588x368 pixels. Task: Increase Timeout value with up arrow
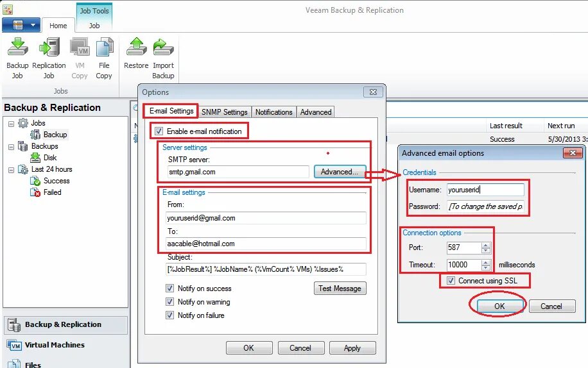click(486, 262)
